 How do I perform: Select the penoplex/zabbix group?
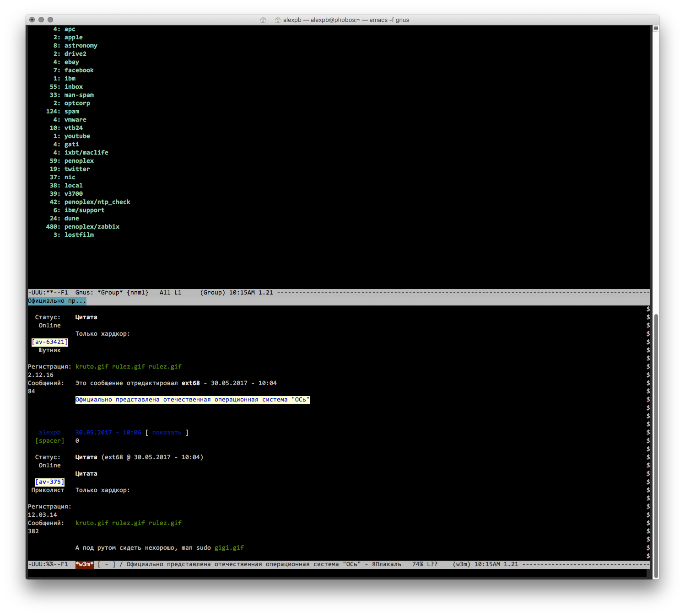tap(92, 227)
